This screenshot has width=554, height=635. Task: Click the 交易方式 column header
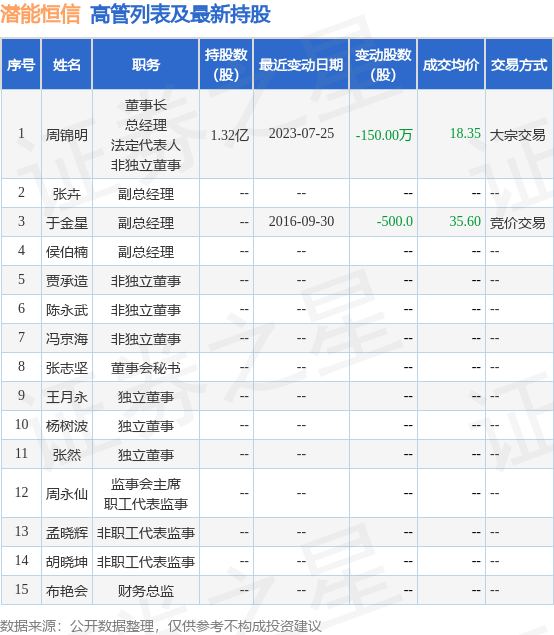519,64
